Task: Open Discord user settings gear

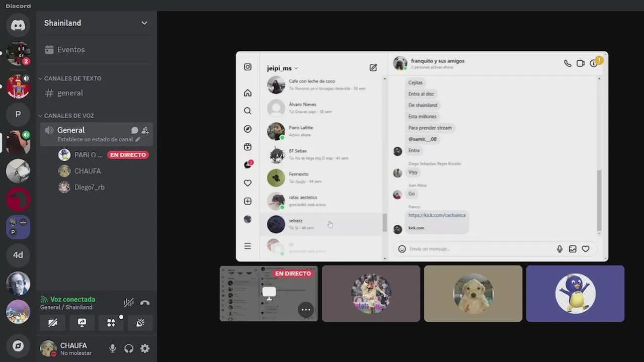Action: (145, 348)
